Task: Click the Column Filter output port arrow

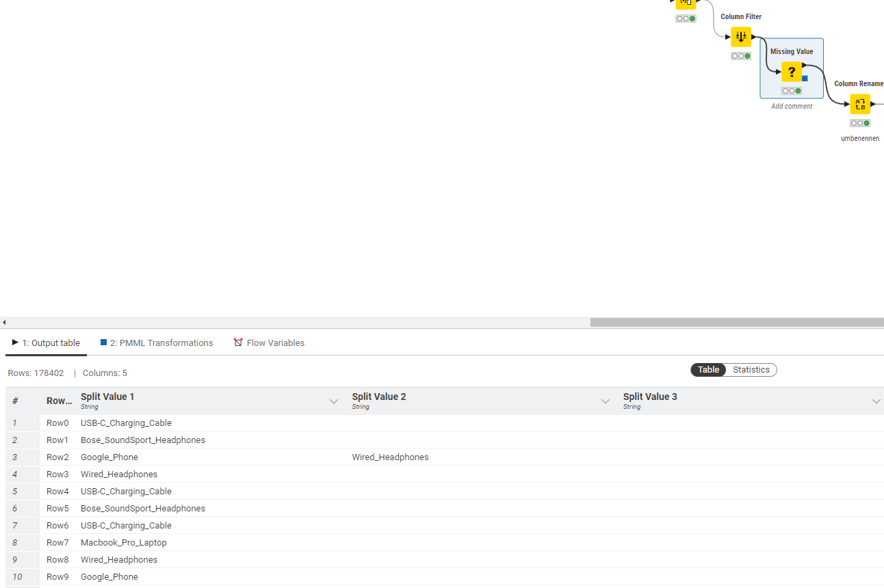Action: click(754, 37)
